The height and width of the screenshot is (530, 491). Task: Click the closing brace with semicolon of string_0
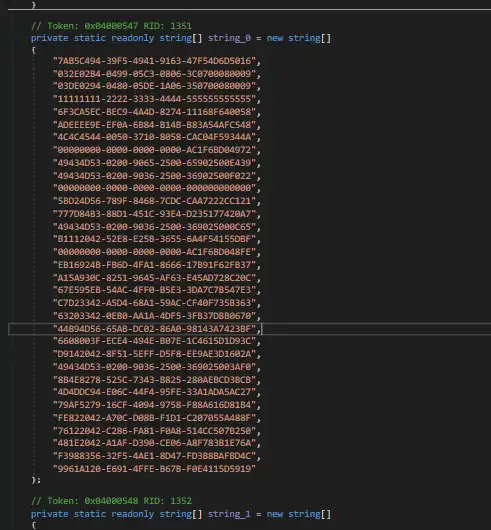[36, 480]
